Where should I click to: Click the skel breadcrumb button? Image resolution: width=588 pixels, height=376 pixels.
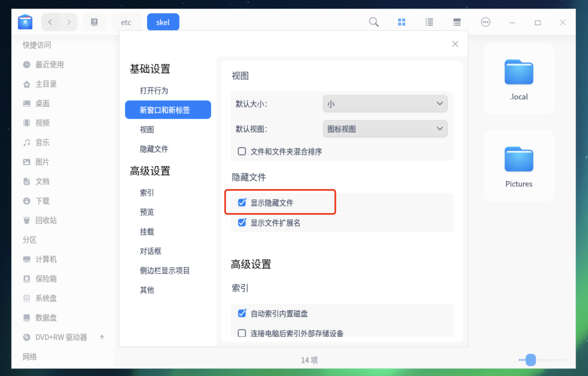(x=163, y=22)
